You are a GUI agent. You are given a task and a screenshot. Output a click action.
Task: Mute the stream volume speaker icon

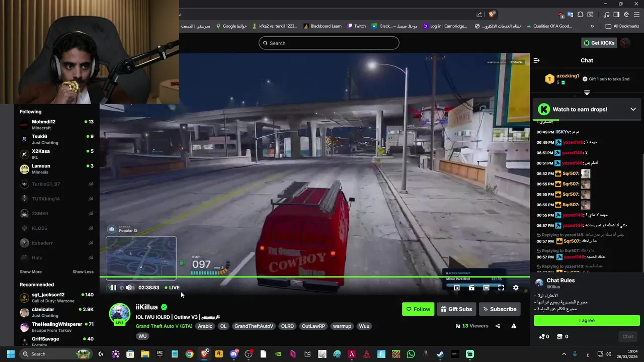pyautogui.click(x=129, y=288)
